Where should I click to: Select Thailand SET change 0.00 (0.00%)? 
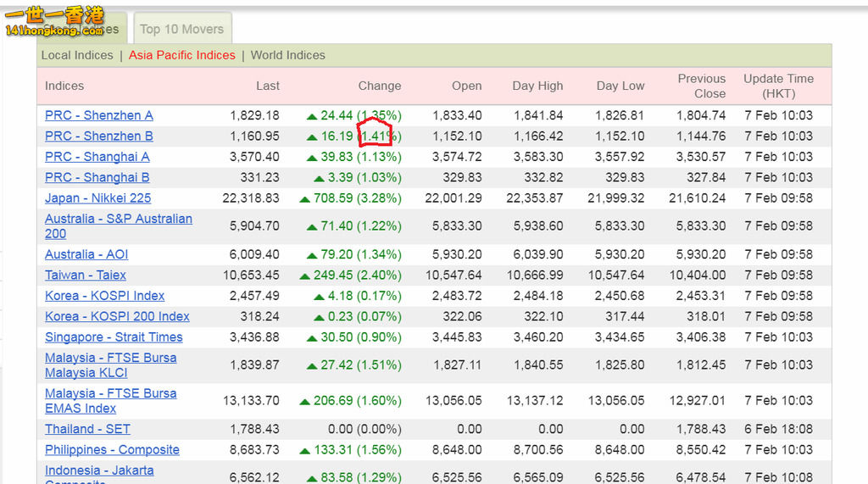364,429
